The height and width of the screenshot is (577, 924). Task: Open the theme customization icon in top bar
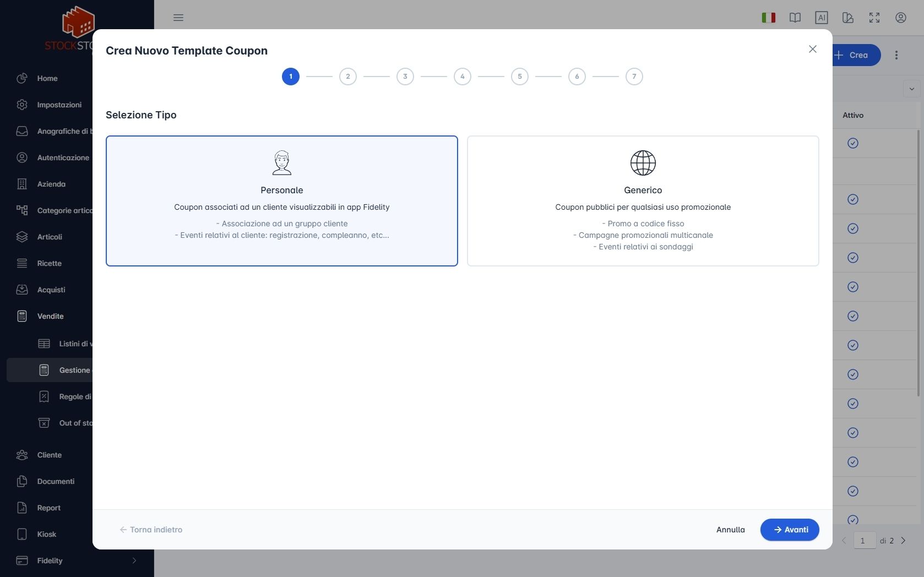click(847, 18)
